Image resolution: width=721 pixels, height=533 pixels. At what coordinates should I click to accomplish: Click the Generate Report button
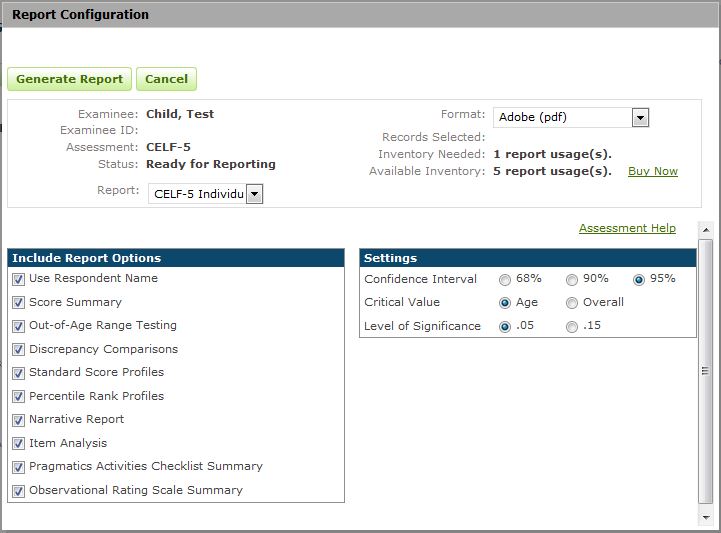(x=69, y=79)
